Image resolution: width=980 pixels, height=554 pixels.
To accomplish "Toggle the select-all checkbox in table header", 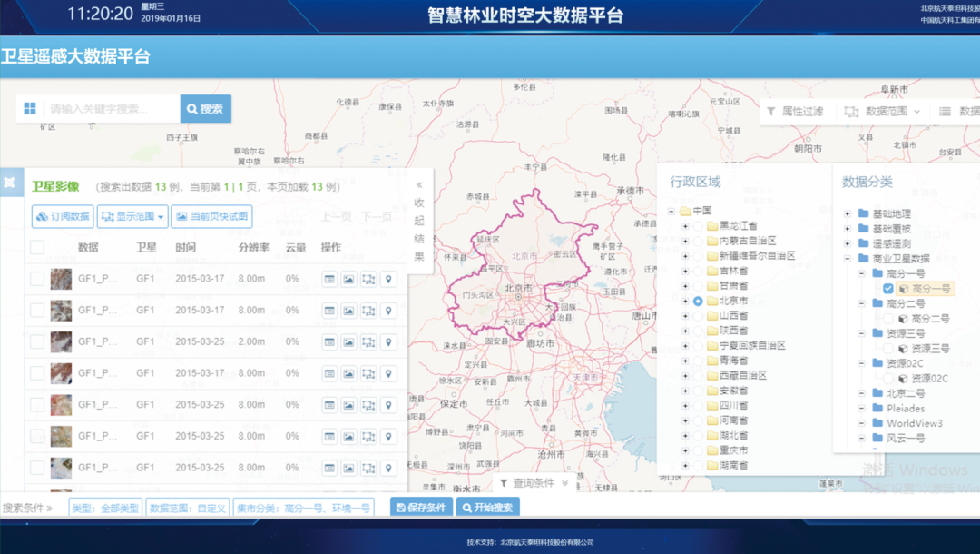I will point(37,247).
